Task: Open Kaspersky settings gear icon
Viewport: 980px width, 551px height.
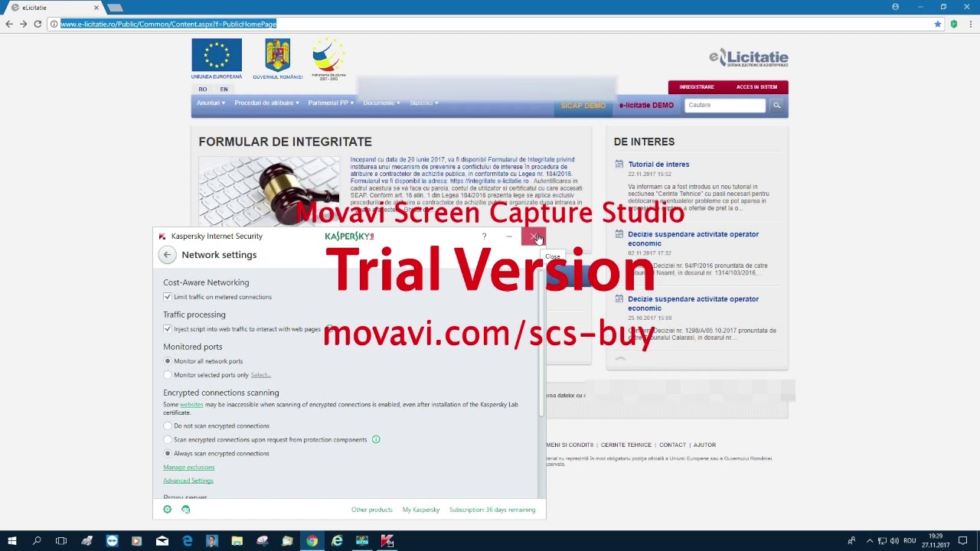Action: pyautogui.click(x=167, y=510)
